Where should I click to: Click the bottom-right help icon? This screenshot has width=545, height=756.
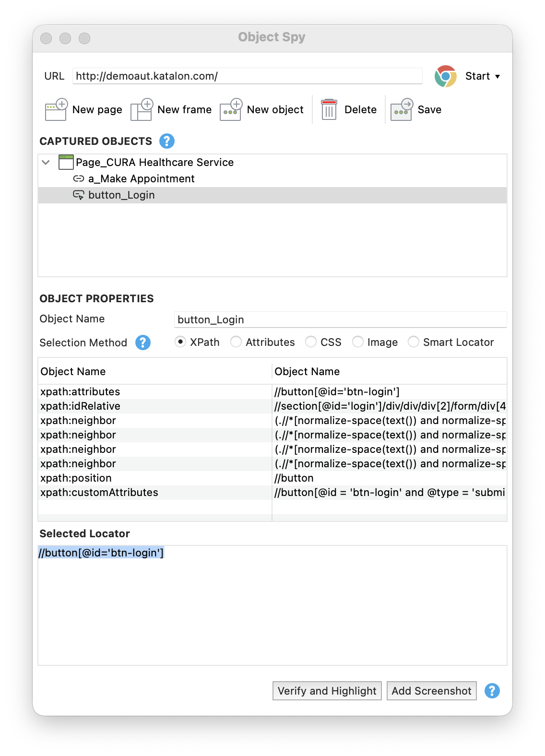click(492, 691)
